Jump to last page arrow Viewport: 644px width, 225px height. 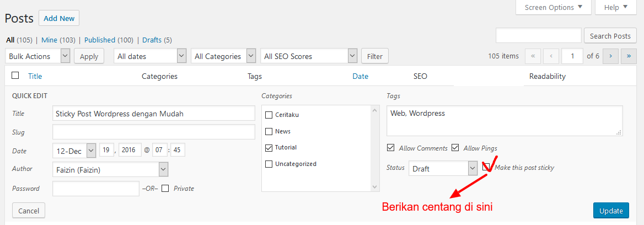(629, 56)
